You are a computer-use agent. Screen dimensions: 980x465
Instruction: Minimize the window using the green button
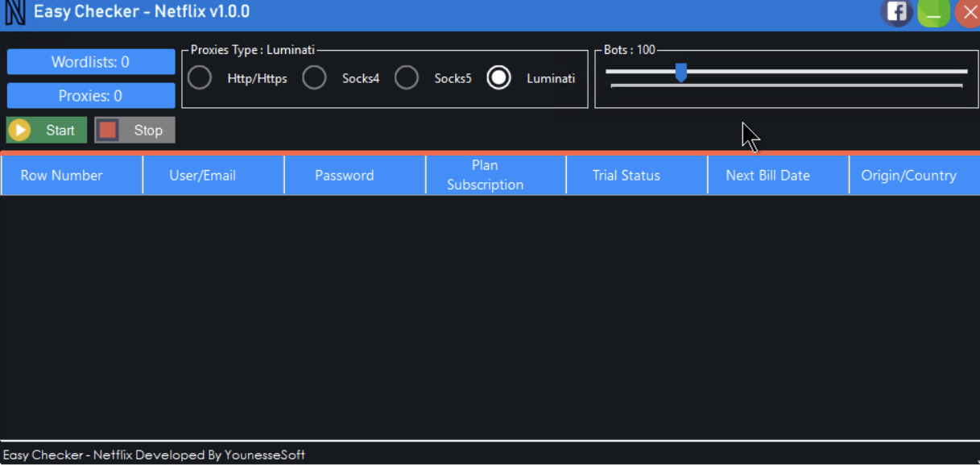(x=933, y=13)
